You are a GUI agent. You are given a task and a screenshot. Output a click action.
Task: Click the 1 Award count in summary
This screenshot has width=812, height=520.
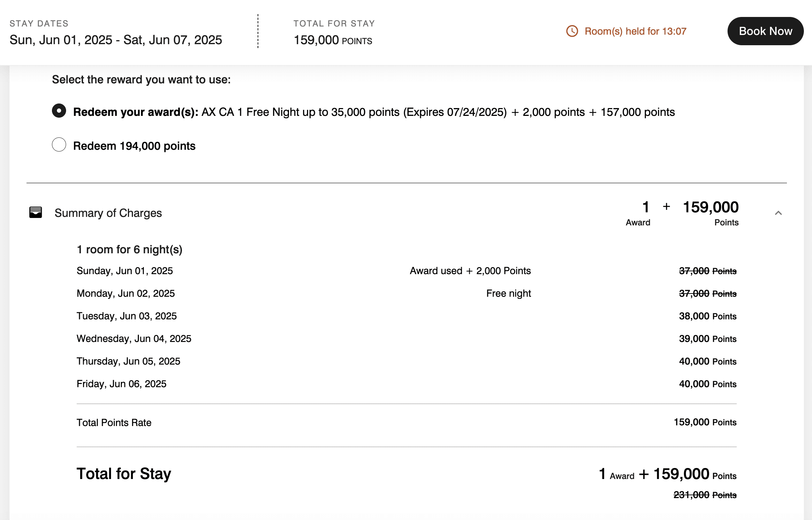[x=645, y=208]
